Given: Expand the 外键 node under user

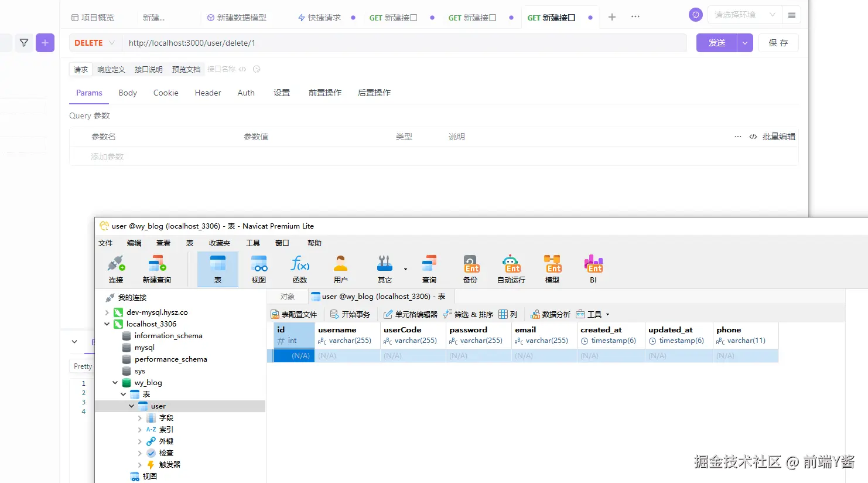Looking at the screenshot, I should point(140,441).
